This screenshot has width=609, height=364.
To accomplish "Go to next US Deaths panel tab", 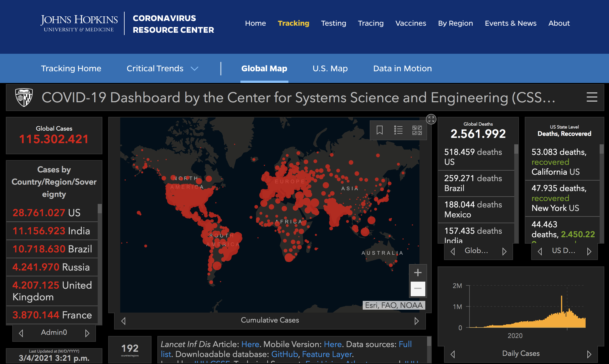I will coord(589,251).
